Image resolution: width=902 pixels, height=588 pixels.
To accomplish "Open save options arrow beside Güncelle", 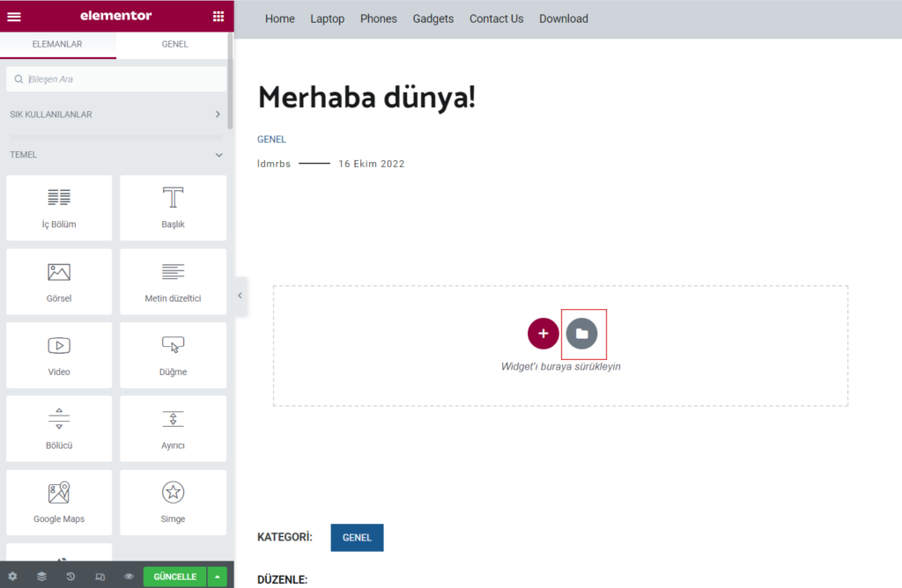I will (218, 577).
